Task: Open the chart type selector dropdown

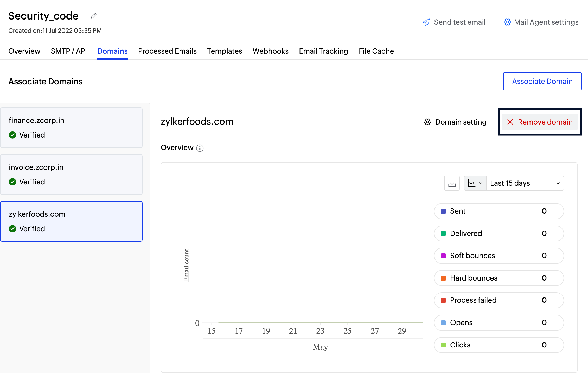Action: (475, 183)
